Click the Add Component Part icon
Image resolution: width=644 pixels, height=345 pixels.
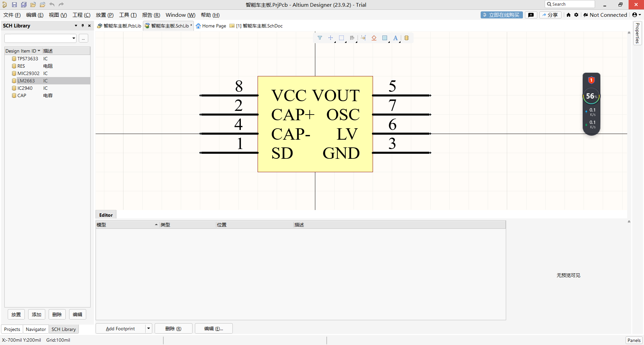click(x=407, y=38)
